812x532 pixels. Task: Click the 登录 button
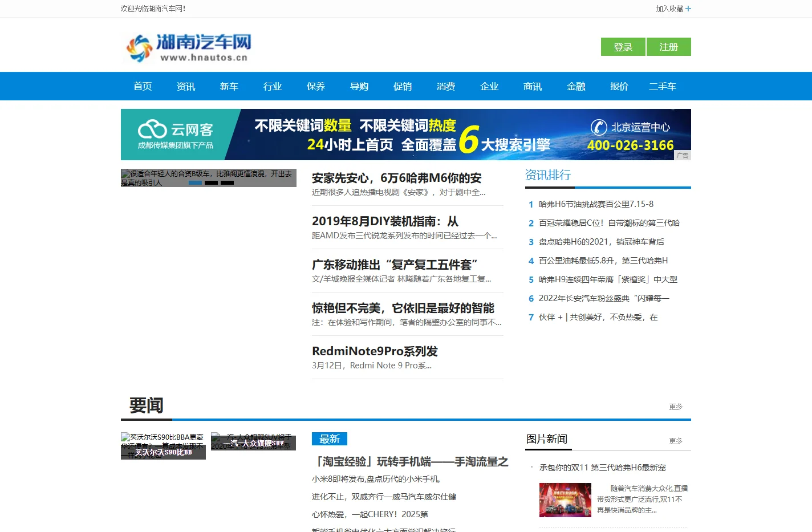[623, 47]
